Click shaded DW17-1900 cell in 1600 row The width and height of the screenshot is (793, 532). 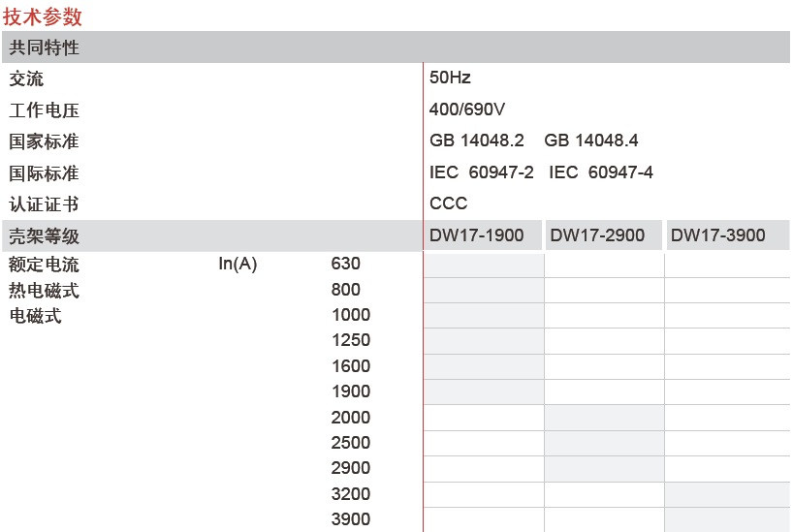484,366
